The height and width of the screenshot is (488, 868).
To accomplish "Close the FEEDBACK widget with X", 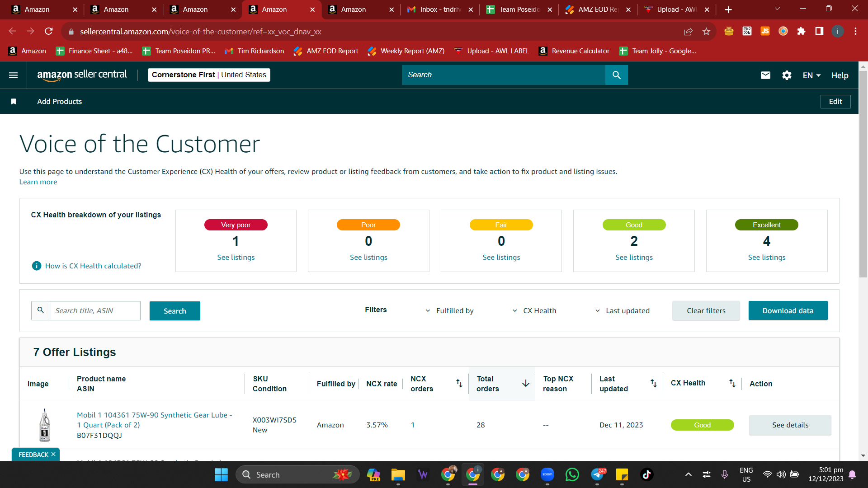I will tap(53, 454).
